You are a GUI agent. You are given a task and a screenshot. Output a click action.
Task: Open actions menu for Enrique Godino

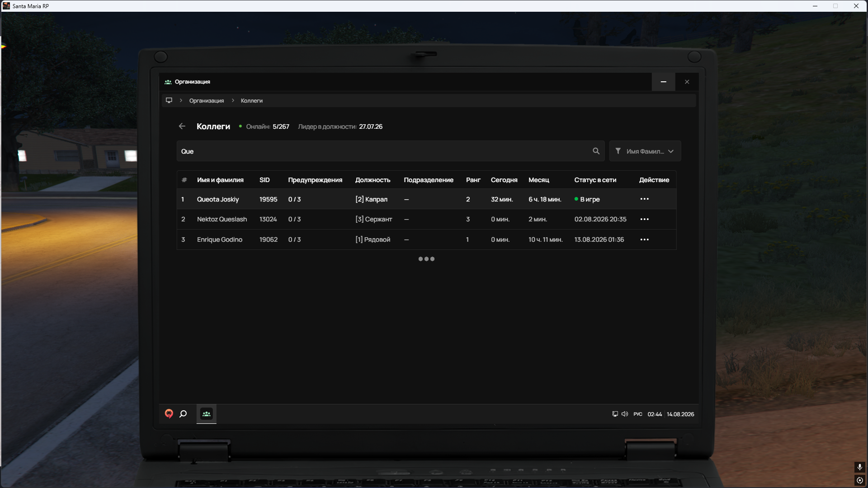[x=645, y=239]
